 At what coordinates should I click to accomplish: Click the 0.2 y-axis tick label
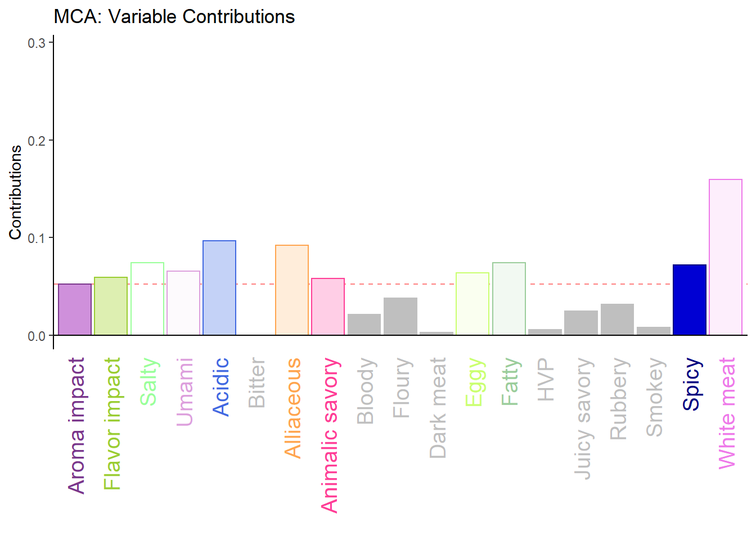pyautogui.click(x=37, y=141)
